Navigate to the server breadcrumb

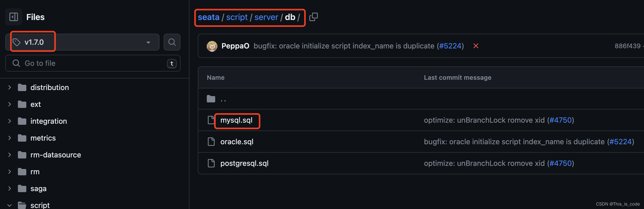(266, 17)
